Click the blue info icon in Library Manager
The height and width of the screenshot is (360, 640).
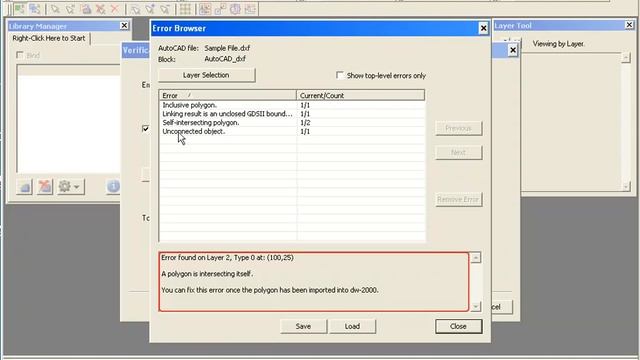pos(113,187)
